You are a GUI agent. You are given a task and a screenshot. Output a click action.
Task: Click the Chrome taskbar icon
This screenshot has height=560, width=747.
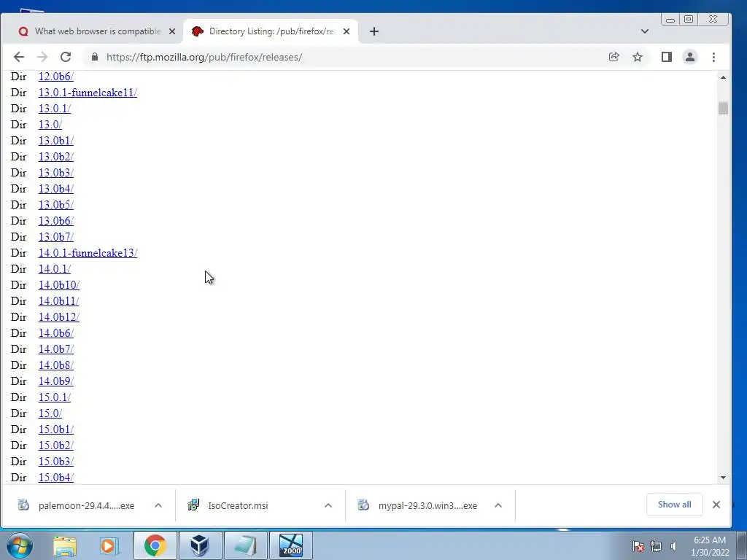(155, 545)
